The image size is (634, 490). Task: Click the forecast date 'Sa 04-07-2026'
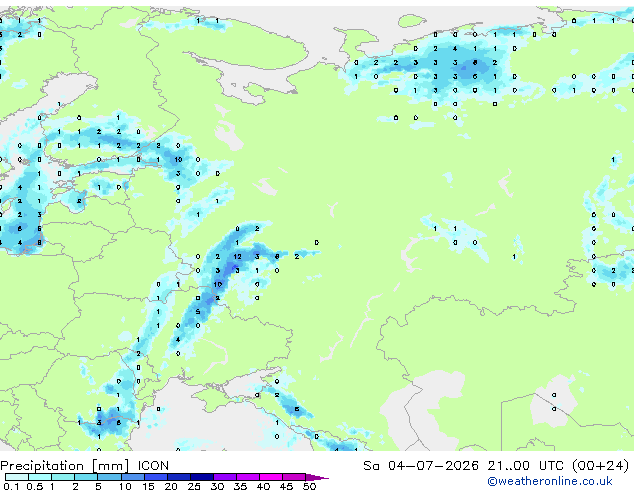click(x=421, y=466)
